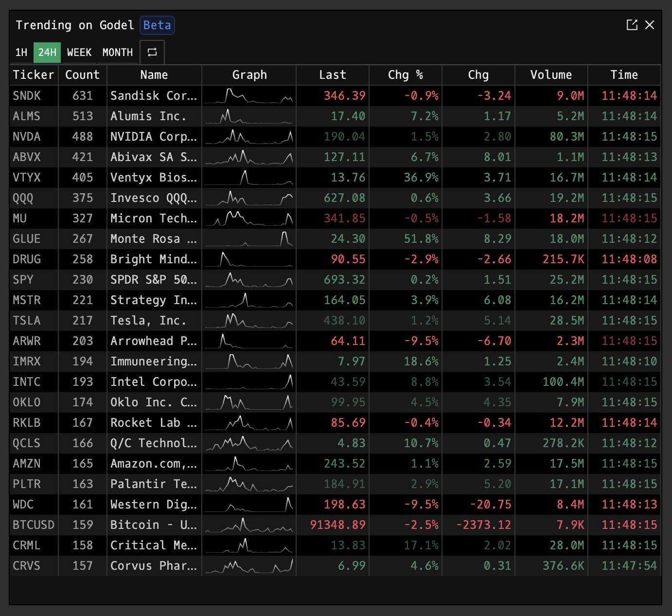Open the NVDA sparkline graph
The height and width of the screenshot is (616, 672).
tap(249, 137)
